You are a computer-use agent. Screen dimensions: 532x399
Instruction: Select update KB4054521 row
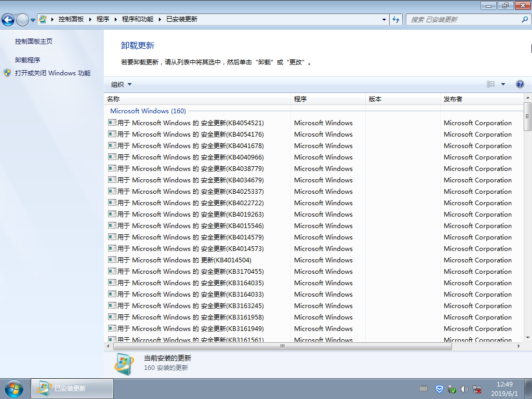tap(313, 123)
